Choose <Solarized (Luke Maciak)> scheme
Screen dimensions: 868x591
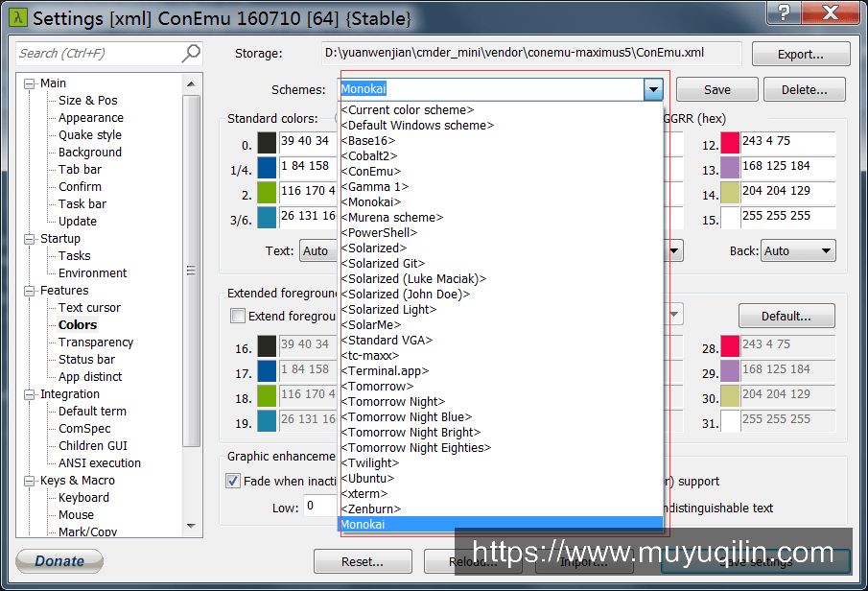coord(413,278)
